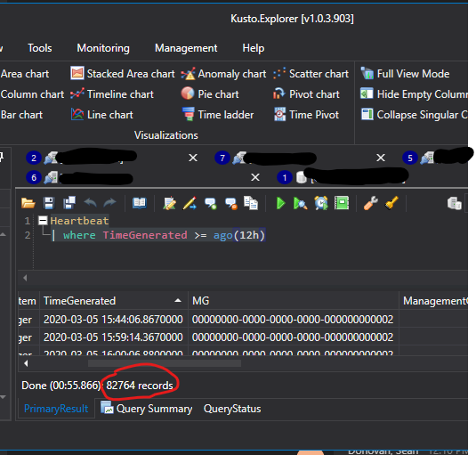Select Column chart visualization
476x455 pixels.
click(x=32, y=94)
